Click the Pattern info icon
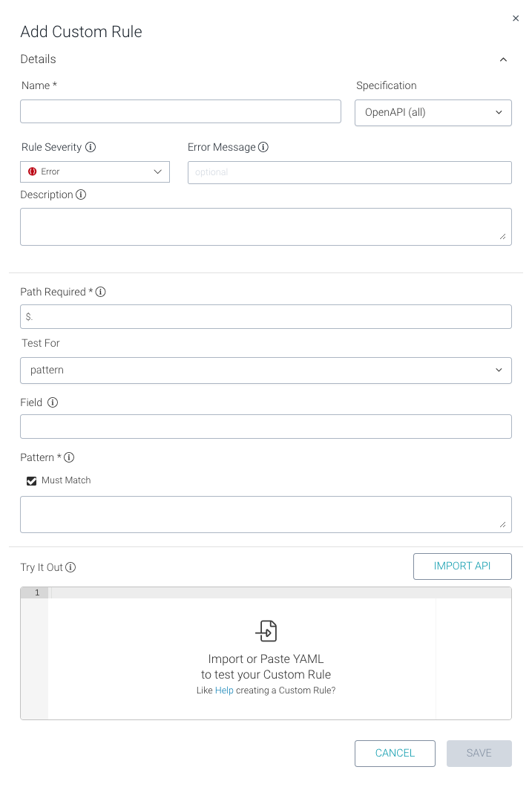This screenshot has height=787, width=532. 70,457
